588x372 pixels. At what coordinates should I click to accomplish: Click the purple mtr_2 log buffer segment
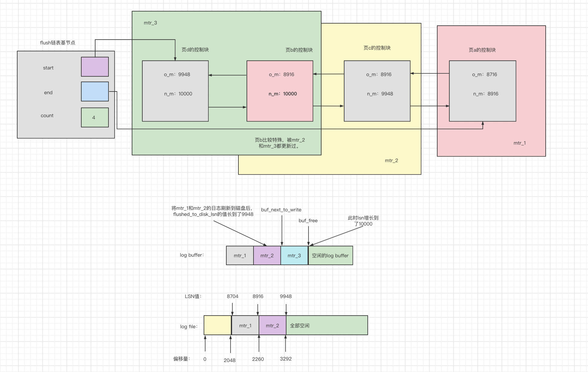[267, 255]
